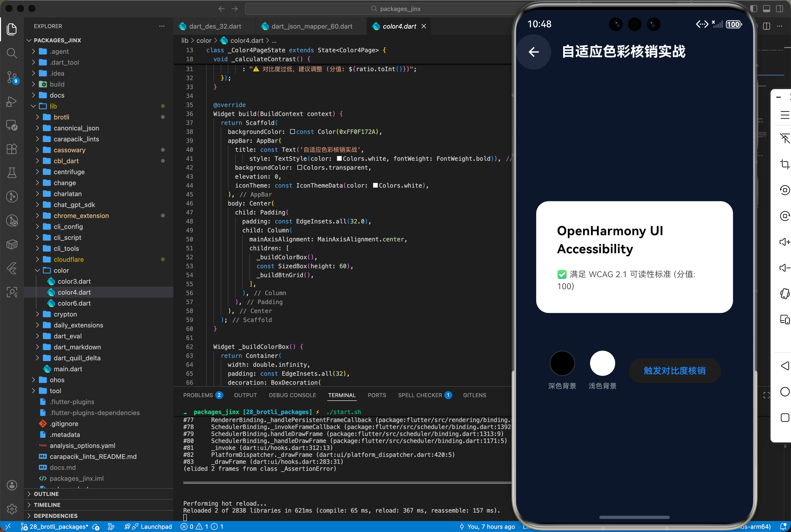Image resolution: width=791 pixels, height=532 pixels.
Task: Open main.dart file in explorer
Action: [98, 369]
